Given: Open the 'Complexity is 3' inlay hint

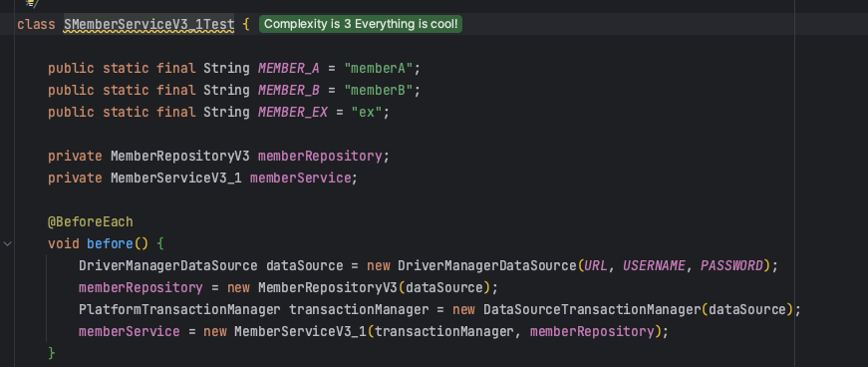Looking at the screenshot, I should coord(361,24).
